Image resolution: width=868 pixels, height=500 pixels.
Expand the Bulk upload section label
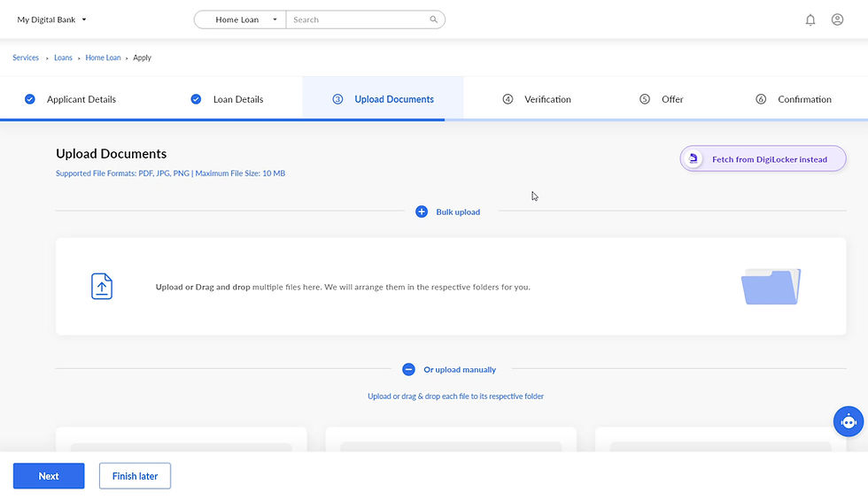tap(458, 212)
